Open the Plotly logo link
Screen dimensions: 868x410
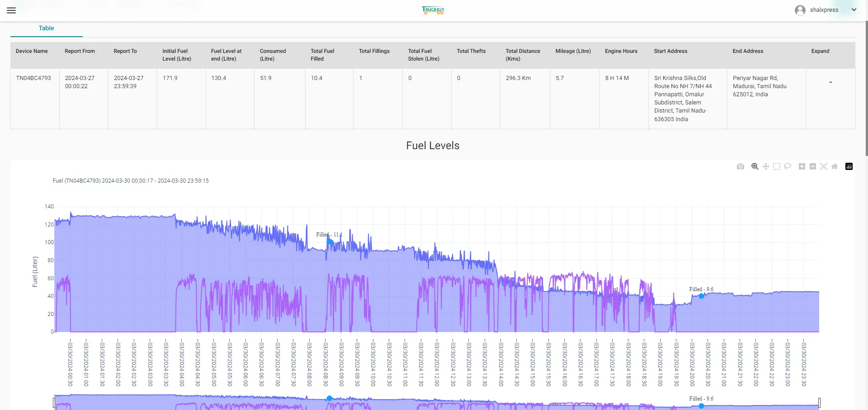(849, 166)
